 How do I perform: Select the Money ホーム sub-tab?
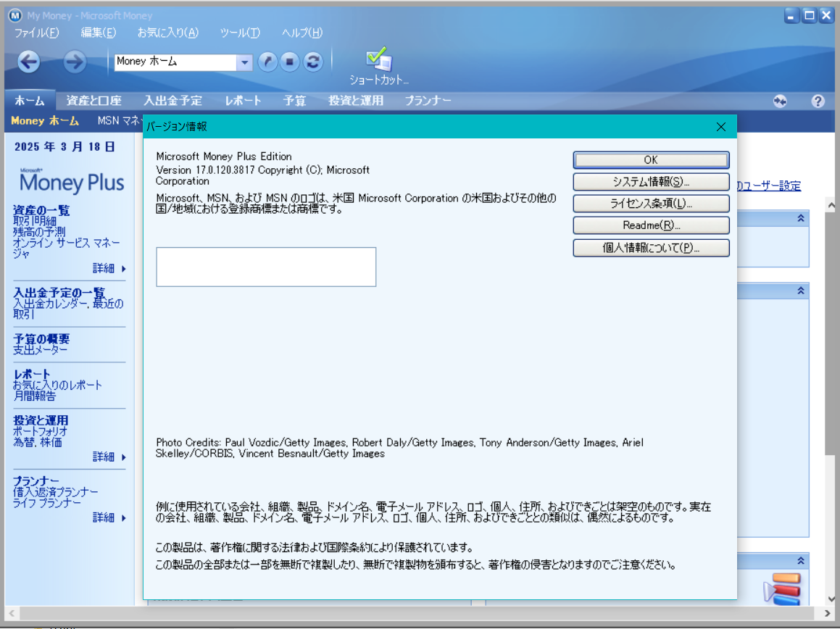click(x=45, y=121)
